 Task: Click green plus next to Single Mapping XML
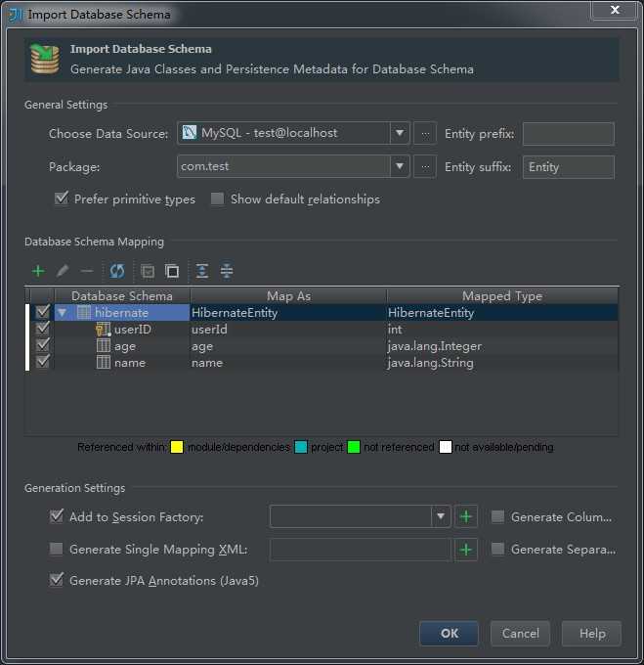465,550
